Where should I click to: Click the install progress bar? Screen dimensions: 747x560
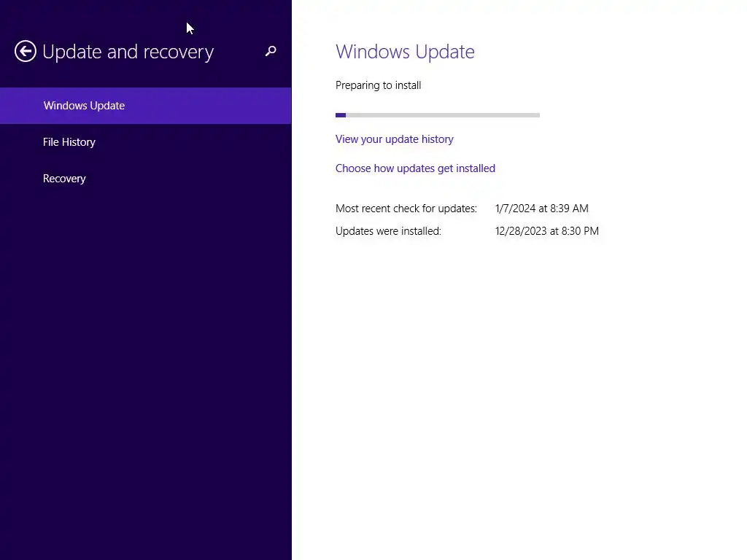(x=438, y=115)
